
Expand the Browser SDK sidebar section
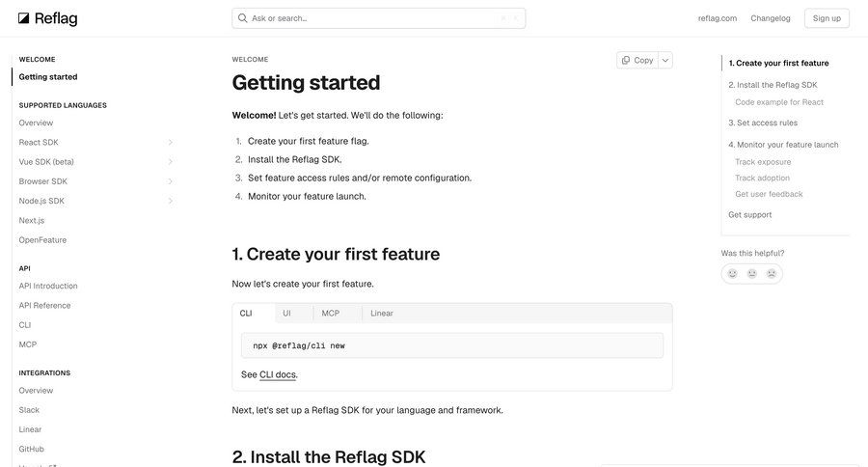pyautogui.click(x=171, y=181)
